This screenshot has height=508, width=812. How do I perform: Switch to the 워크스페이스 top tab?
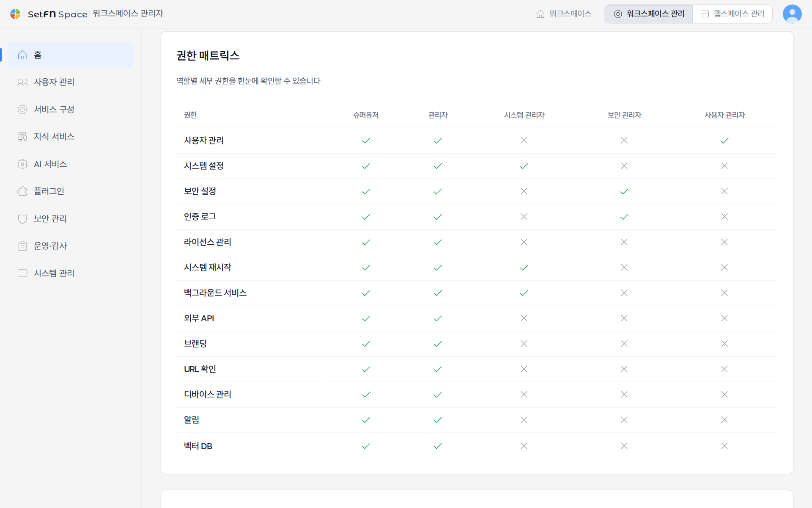(x=564, y=14)
